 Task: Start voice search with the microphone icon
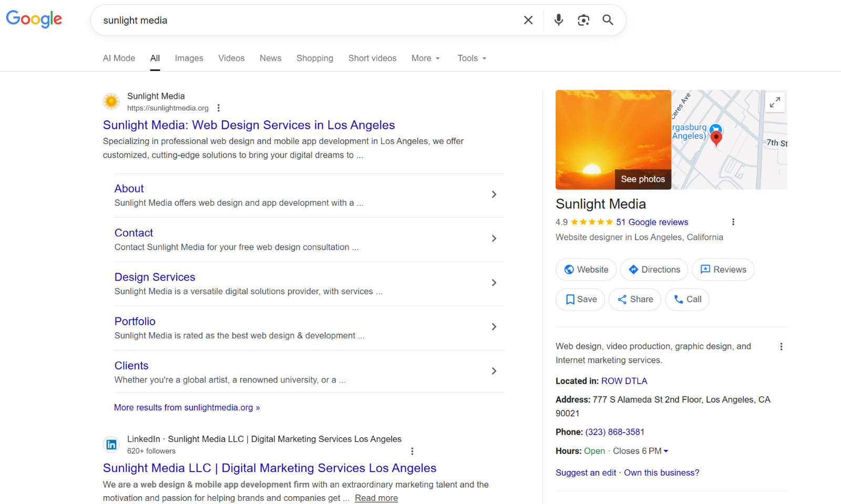pos(559,20)
